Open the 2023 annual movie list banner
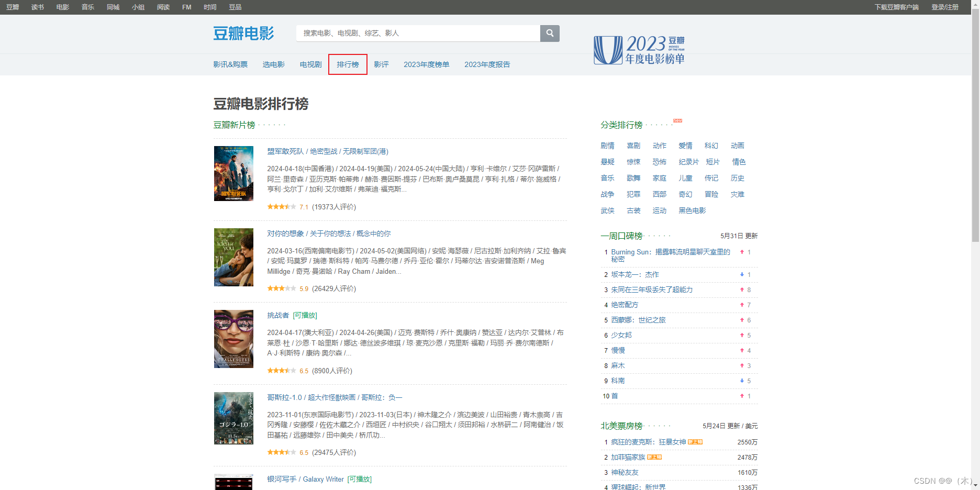 [x=639, y=50]
